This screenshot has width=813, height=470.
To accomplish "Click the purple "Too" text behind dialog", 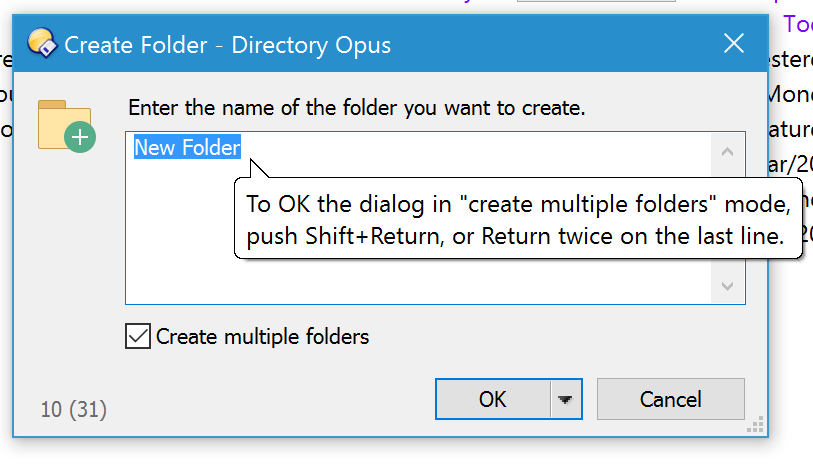I will pos(797,24).
